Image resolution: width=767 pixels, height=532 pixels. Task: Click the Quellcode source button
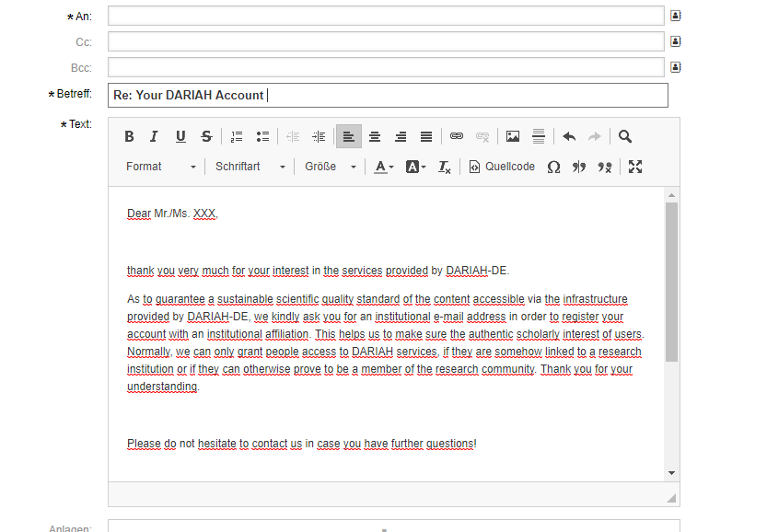[502, 167]
